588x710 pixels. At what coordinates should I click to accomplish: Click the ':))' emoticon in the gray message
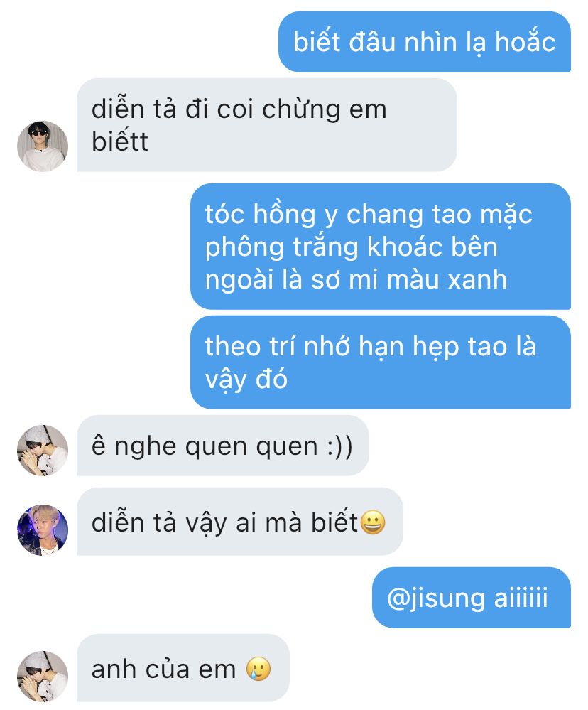[x=339, y=446]
